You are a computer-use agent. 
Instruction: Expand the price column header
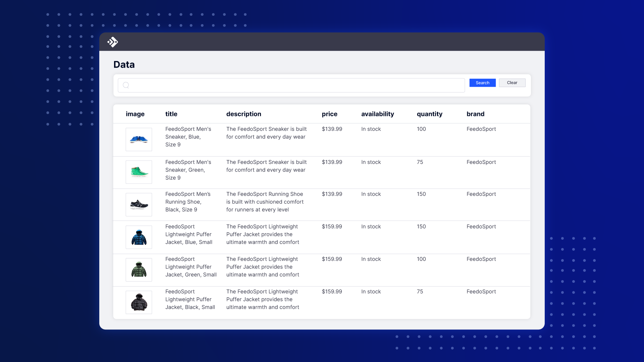(x=329, y=114)
